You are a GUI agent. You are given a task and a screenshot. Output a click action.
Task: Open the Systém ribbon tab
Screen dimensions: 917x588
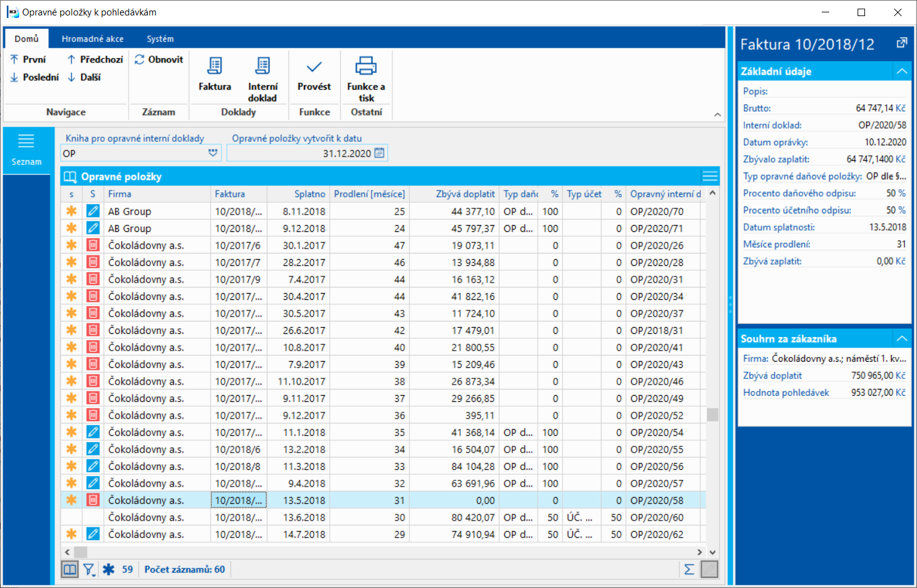tap(160, 38)
